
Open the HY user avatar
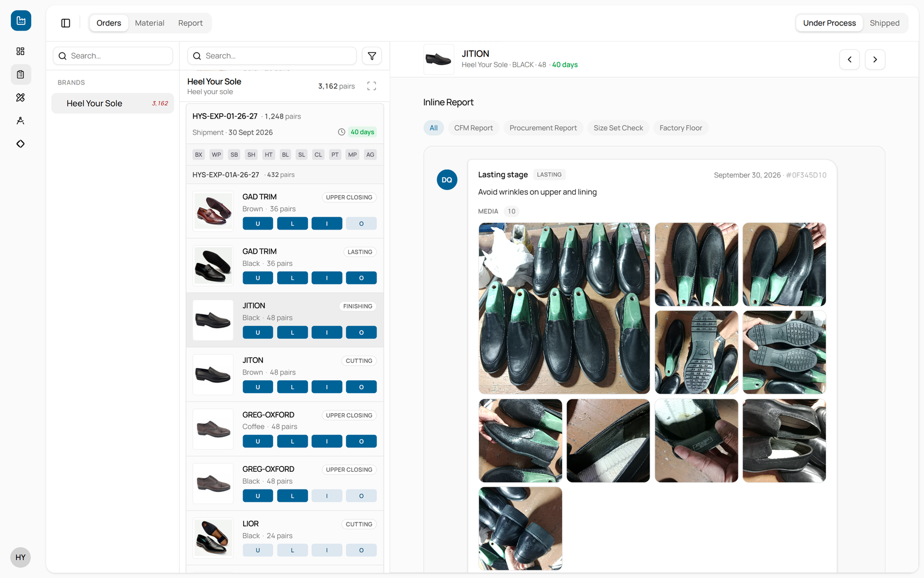[x=21, y=557]
